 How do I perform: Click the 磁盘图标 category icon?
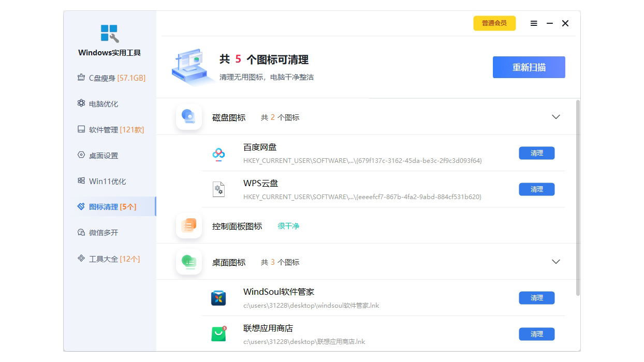188,117
